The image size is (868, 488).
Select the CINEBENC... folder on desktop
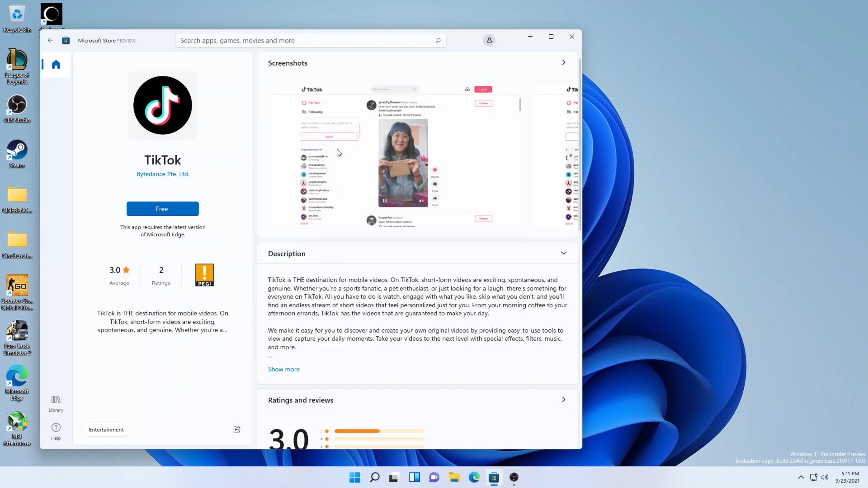(x=17, y=199)
